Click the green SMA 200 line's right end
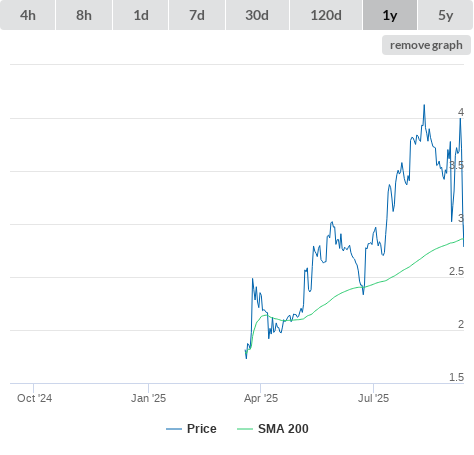Image resolution: width=474 pixels, height=455 pixels. [463, 239]
